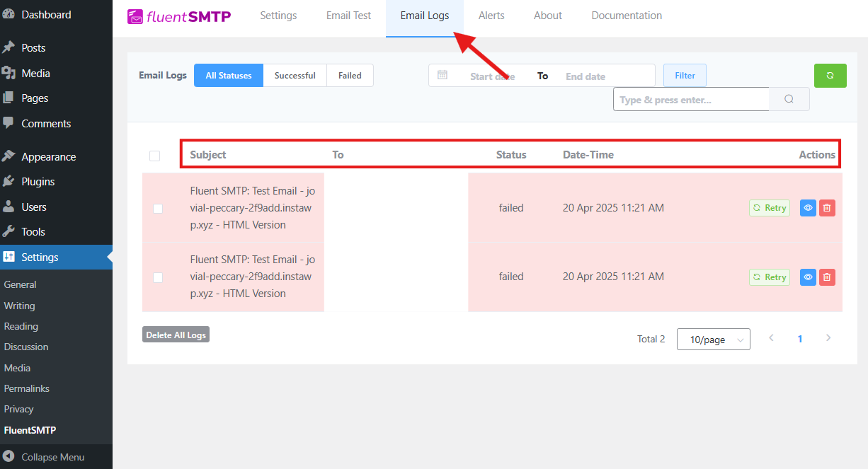Retry the first failed email
Viewport: 868px width, 469px height.
pyautogui.click(x=770, y=208)
